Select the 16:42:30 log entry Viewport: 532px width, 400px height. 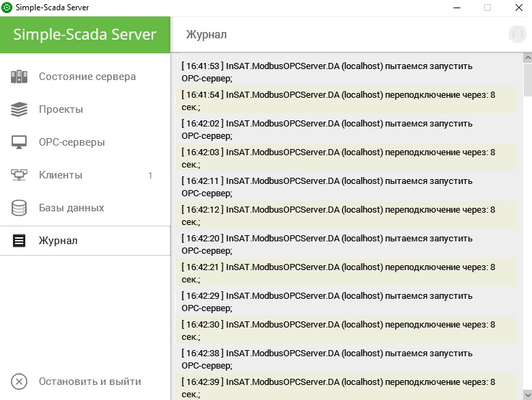point(346,330)
